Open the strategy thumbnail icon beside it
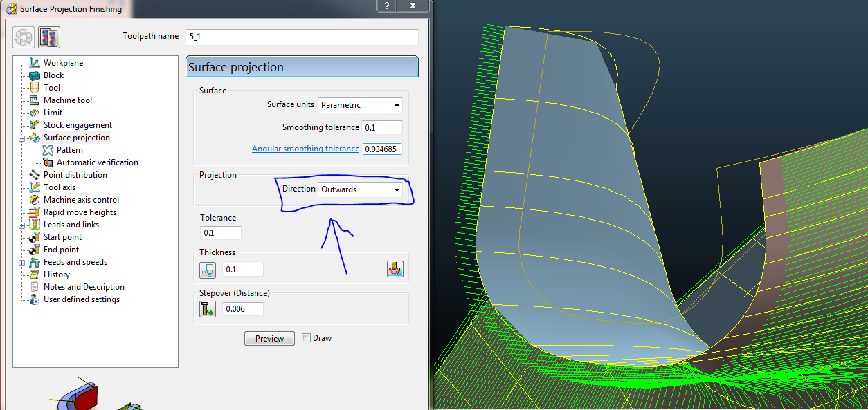Viewport: 868px width, 410px height. point(48,37)
